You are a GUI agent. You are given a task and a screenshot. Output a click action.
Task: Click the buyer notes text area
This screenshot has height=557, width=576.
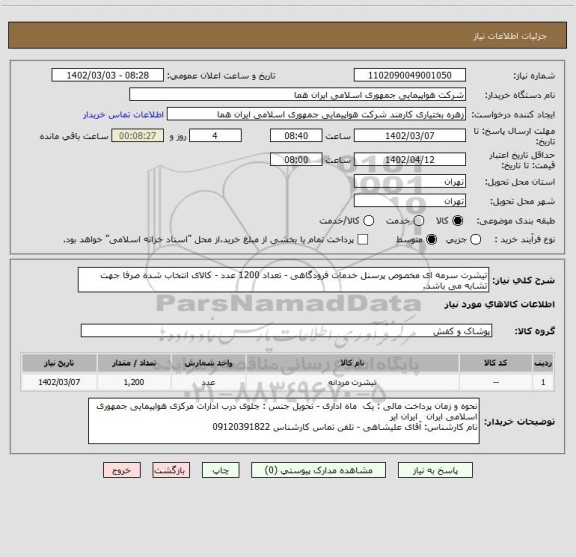(284, 421)
